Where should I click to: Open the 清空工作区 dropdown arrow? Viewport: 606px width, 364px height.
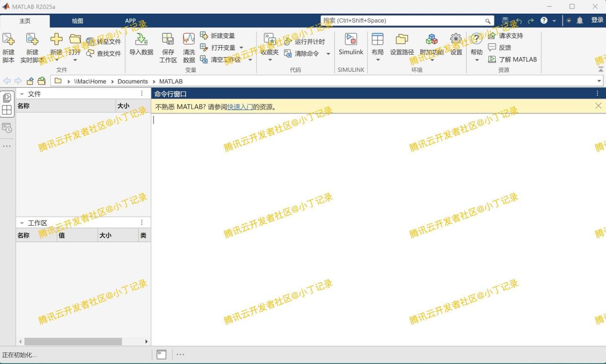(x=250, y=59)
